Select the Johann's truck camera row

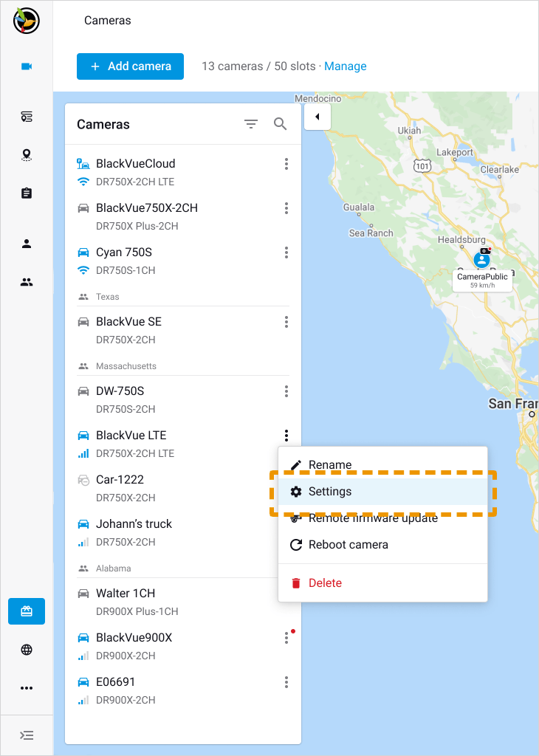pyautogui.click(x=171, y=533)
